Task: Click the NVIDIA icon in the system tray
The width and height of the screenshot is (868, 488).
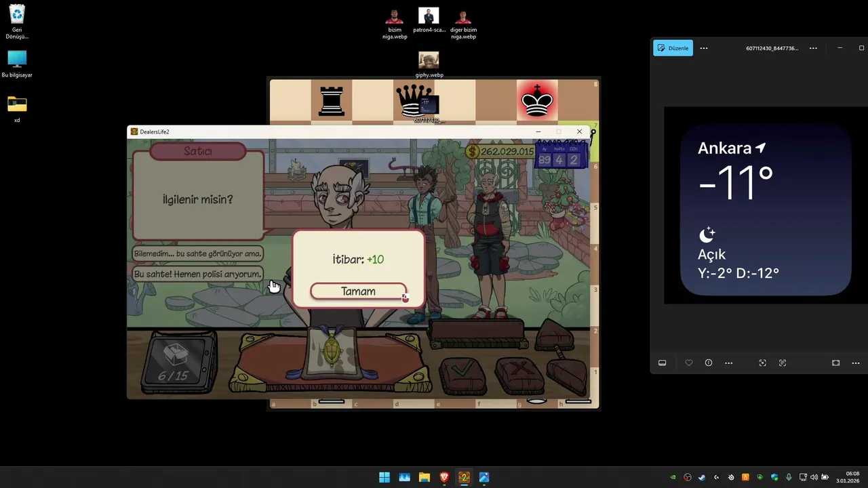Action: click(673, 477)
